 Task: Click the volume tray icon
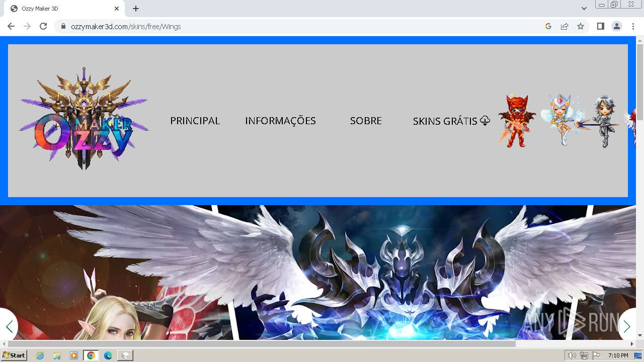pos(572,355)
